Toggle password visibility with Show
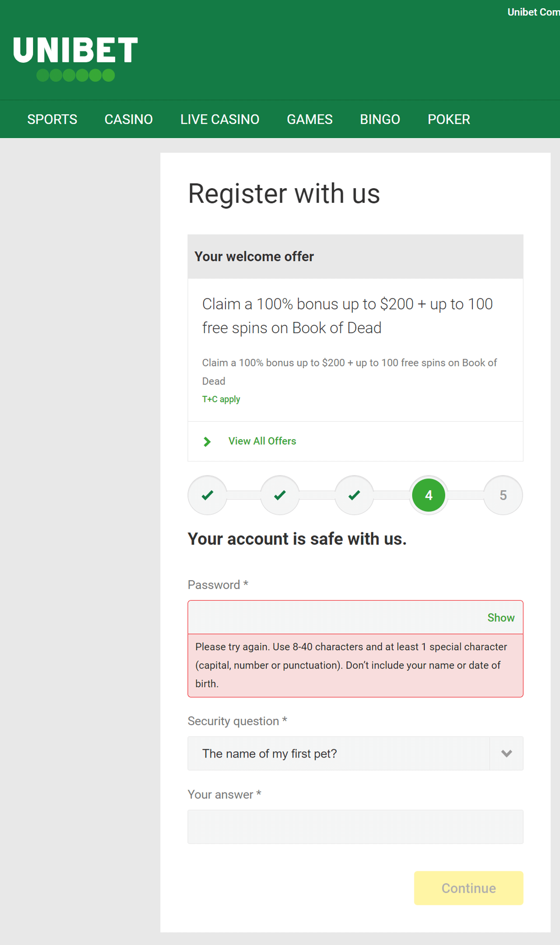 (x=501, y=617)
